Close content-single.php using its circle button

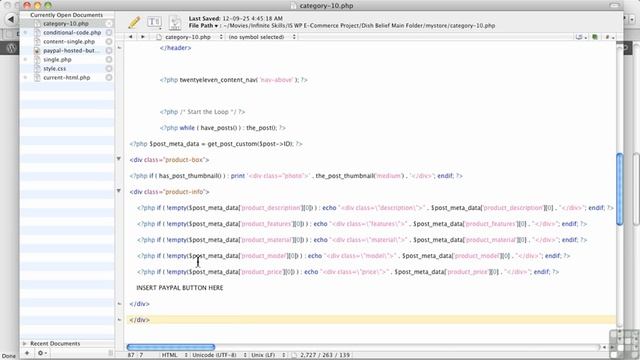tap(109, 42)
